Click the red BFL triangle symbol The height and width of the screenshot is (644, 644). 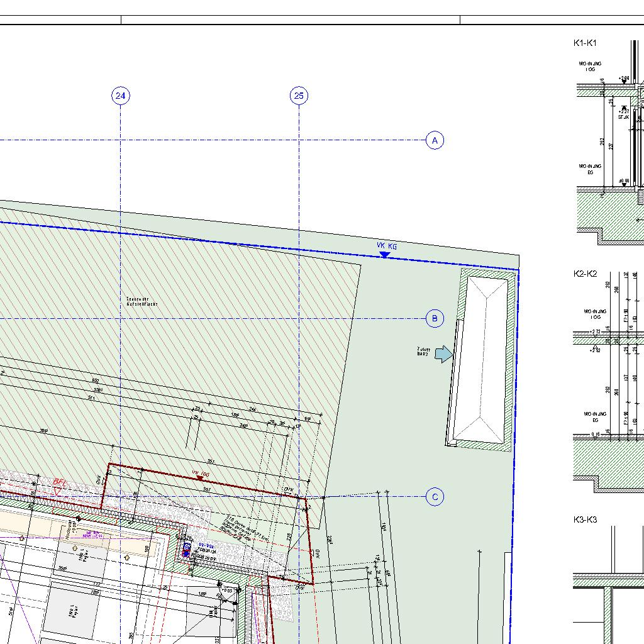click(58, 491)
